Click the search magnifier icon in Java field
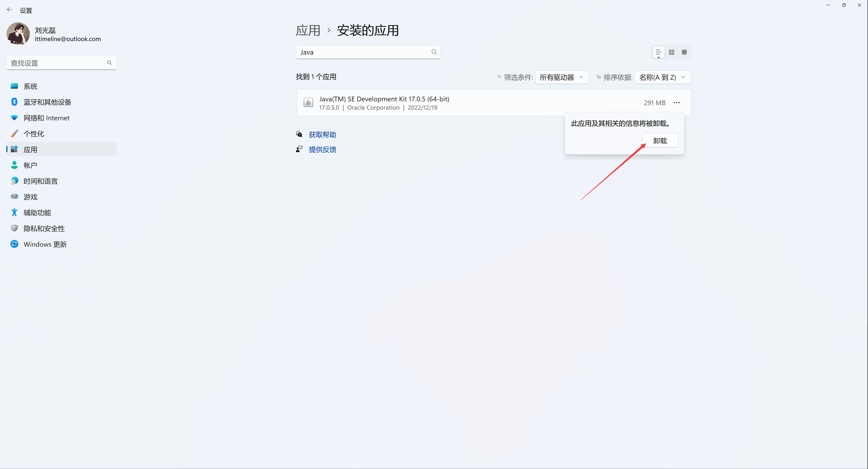This screenshot has width=868, height=469. tap(434, 52)
